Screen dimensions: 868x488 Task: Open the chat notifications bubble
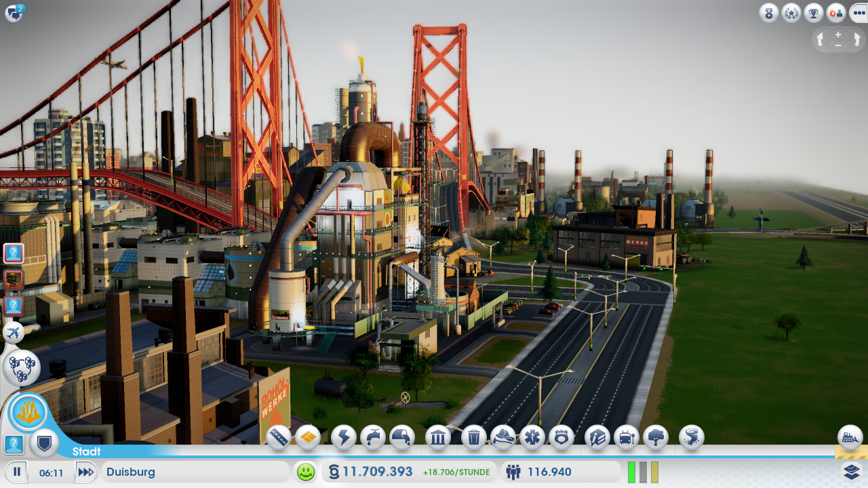[14, 12]
